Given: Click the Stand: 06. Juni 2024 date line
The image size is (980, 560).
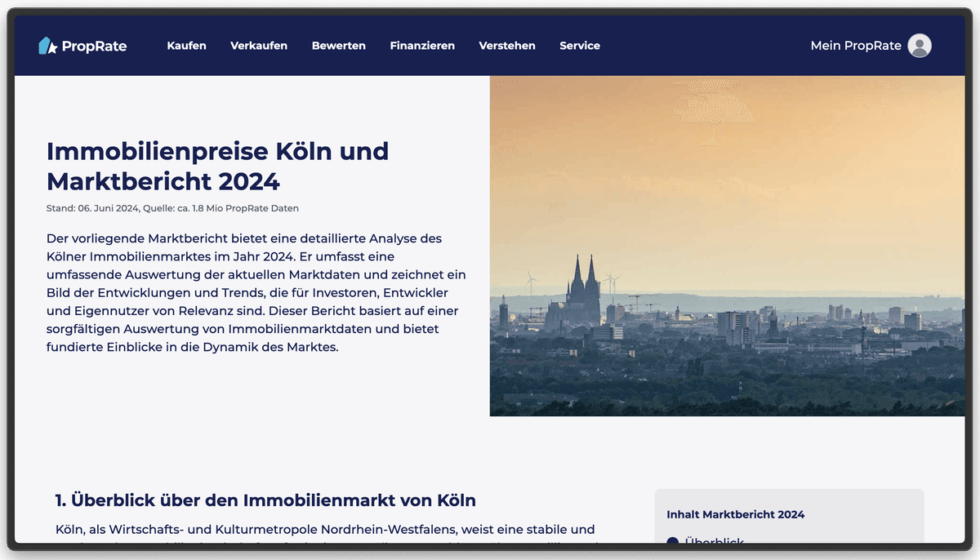Looking at the screenshot, I should [x=172, y=208].
